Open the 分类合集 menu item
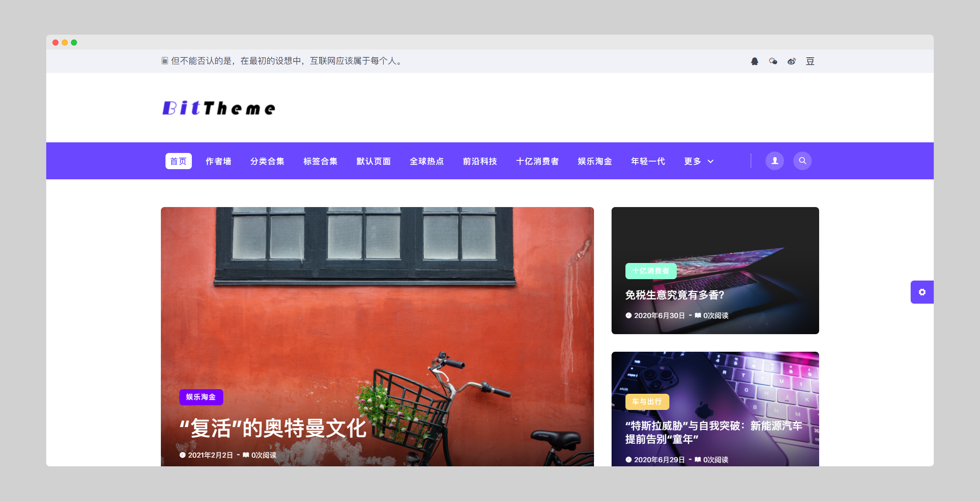980x501 pixels. [267, 161]
